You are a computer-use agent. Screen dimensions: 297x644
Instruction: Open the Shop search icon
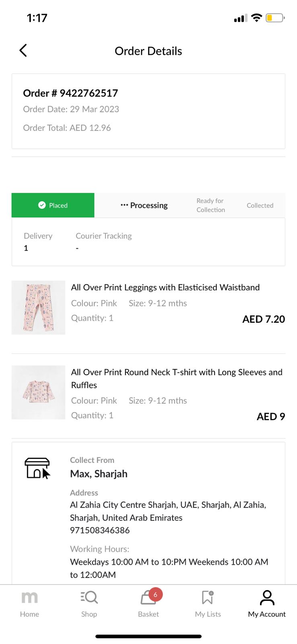(x=89, y=597)
